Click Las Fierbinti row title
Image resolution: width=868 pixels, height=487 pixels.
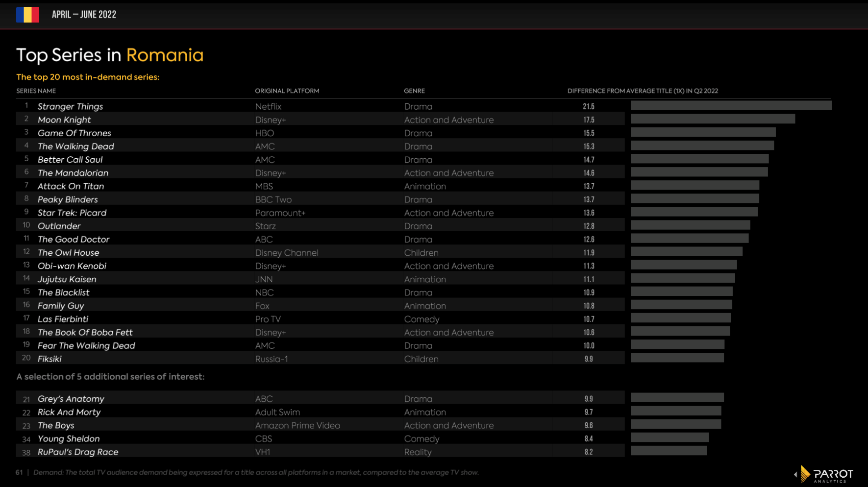63,319
